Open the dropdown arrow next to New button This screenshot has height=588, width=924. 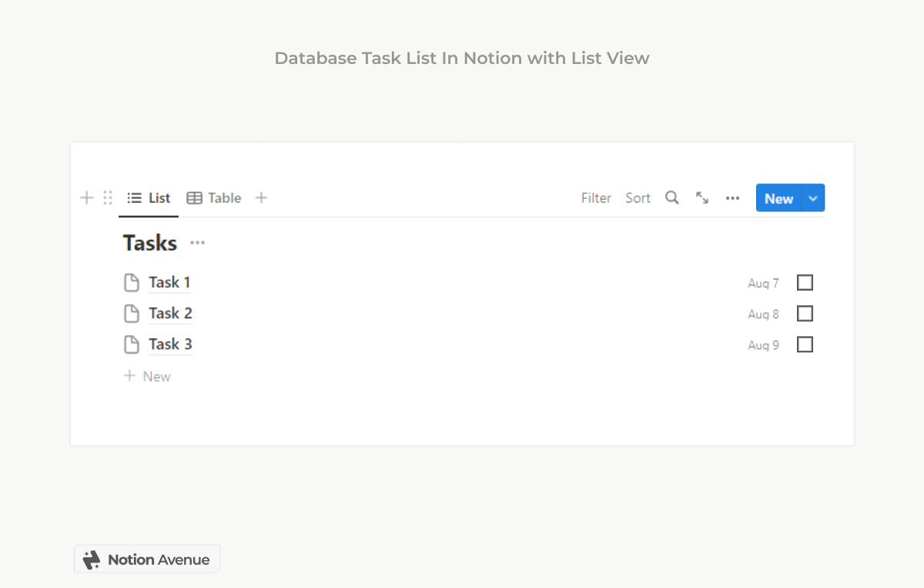click(813, 197)
